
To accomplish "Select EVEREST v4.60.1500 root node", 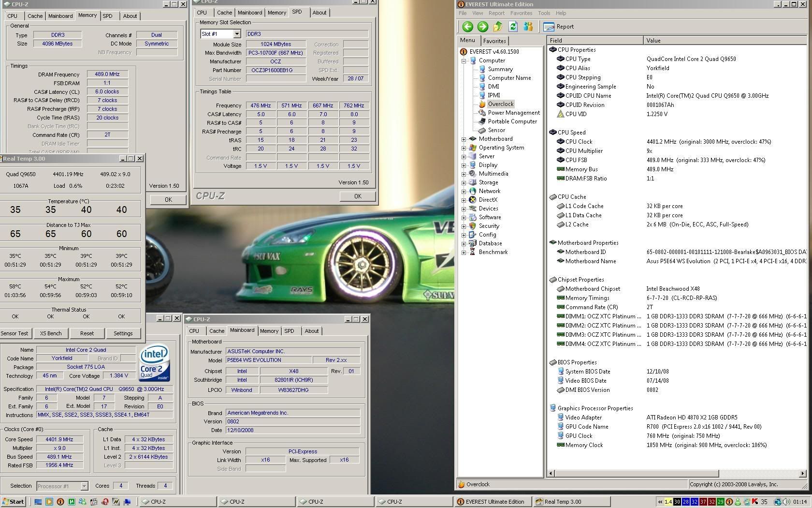I will click(494, 52).
